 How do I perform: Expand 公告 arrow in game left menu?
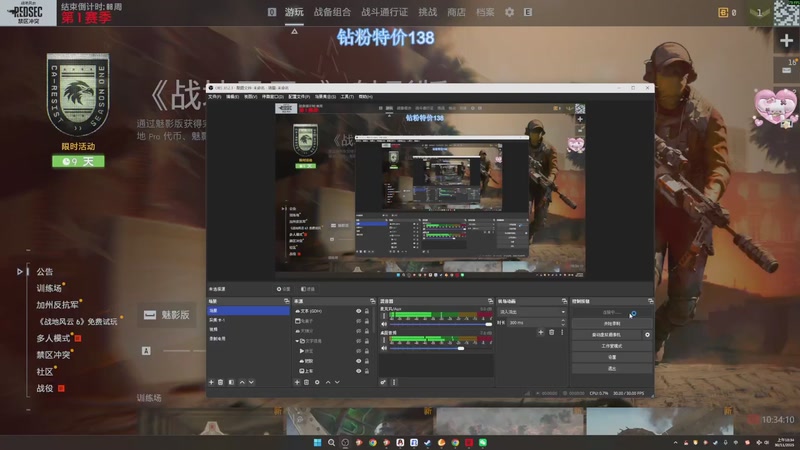[19, 271]
